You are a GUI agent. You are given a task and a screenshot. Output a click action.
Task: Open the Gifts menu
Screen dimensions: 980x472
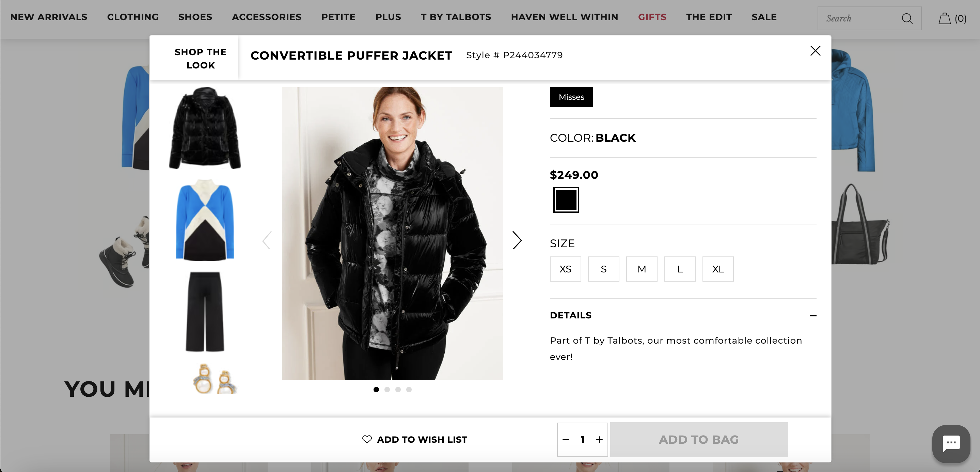[x=652, y=17]
